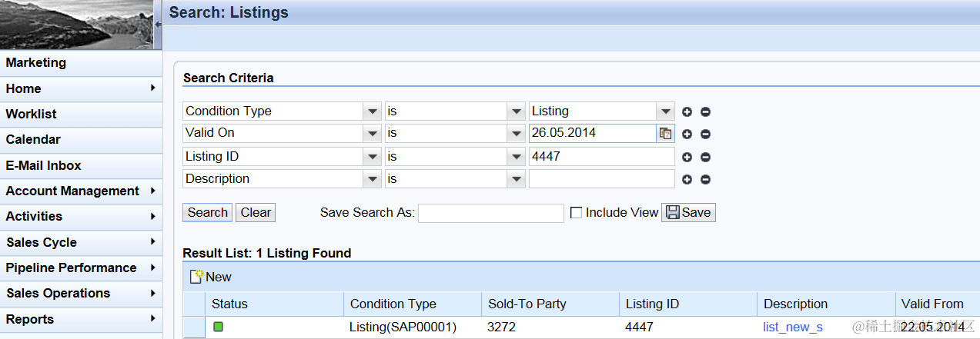Open the Condition Type field dropdown
Viewport: 980px width, 339px height.
pos(373,111)
